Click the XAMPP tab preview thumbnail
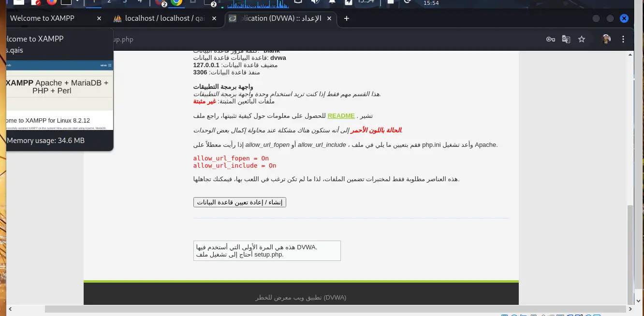The image size is (644, 316). pos(59,95)
